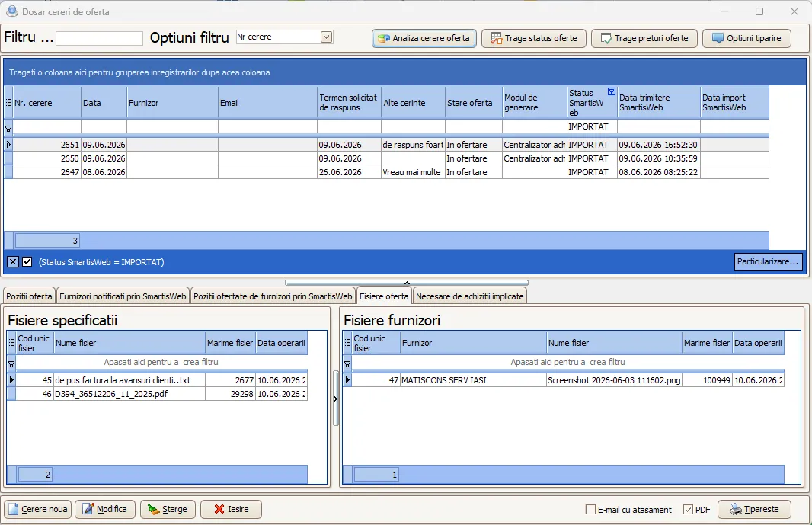Click Trage preturi oferte button
The image size is (812, 525).
pyautogui.click(x=644, y=38)
